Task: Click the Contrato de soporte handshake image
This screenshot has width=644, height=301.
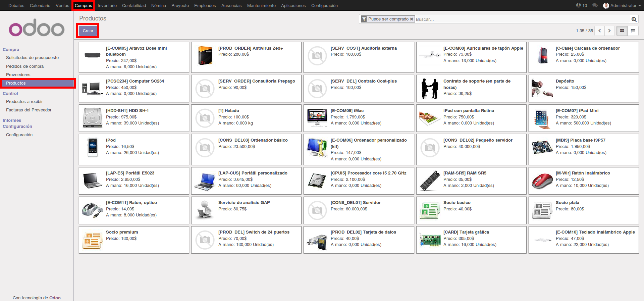Action: pos(430,89)
